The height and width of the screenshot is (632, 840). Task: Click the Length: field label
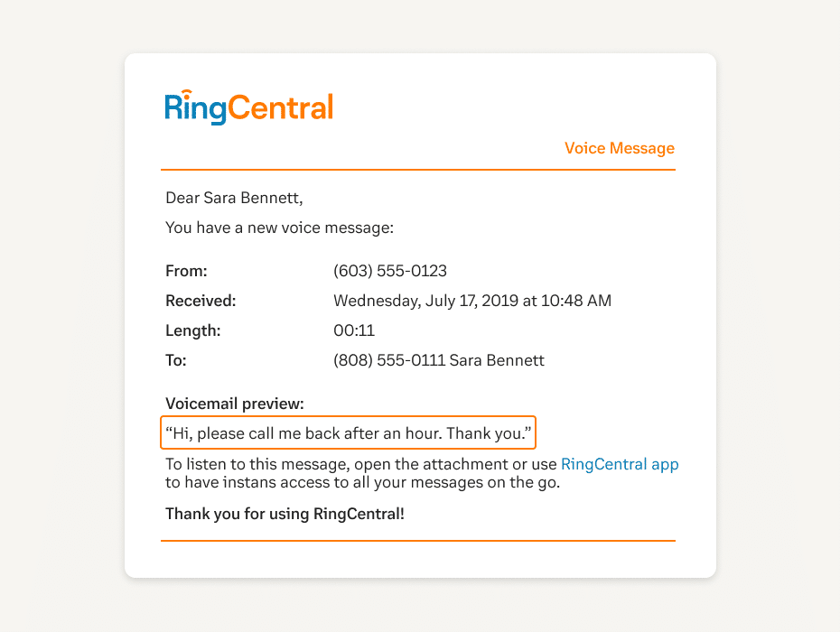pos(193,330)
